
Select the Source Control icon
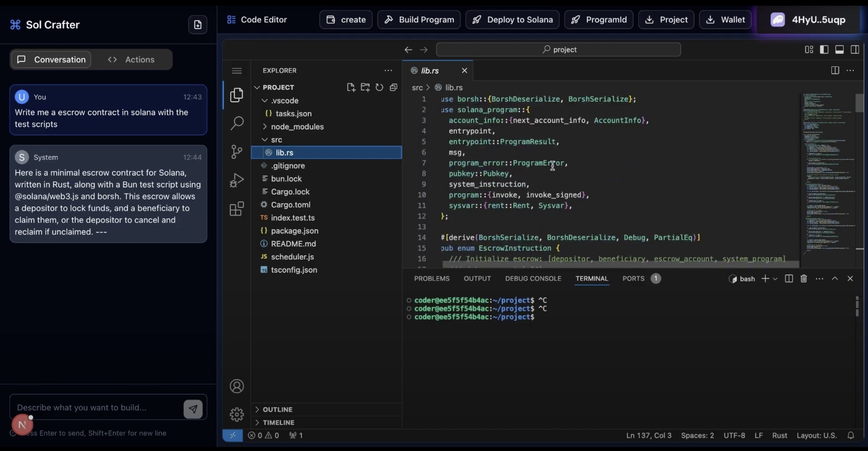point(237,152)
